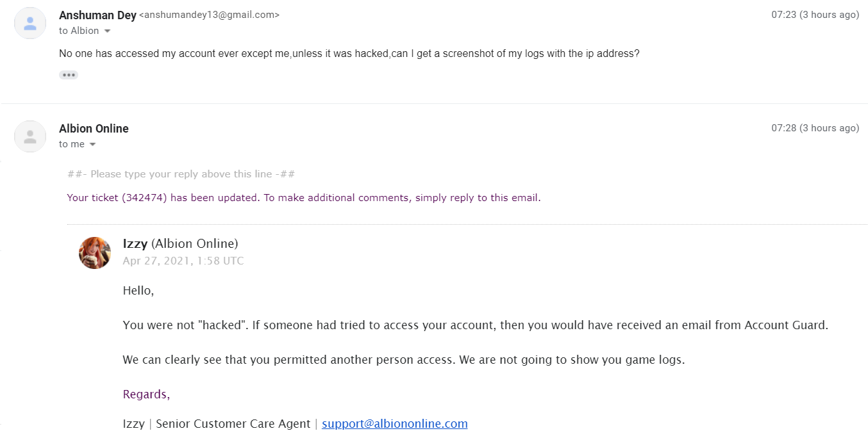Expand recipient details next to "to me"
868x447 pixels.
[x=92, y=145]
